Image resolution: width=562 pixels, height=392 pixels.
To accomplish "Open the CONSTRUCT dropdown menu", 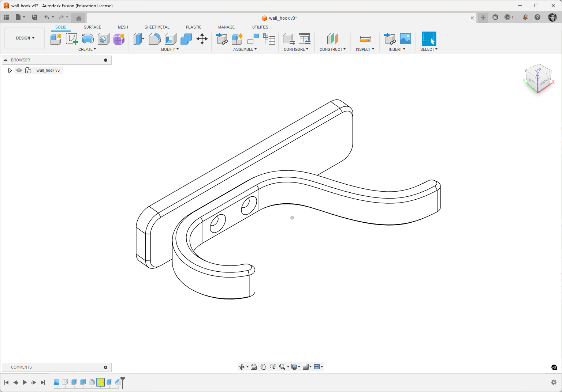I will click(x=332, y=49).
